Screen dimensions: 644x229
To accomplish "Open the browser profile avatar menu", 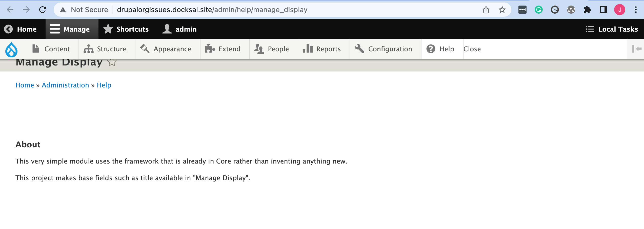I will point(620,10).
